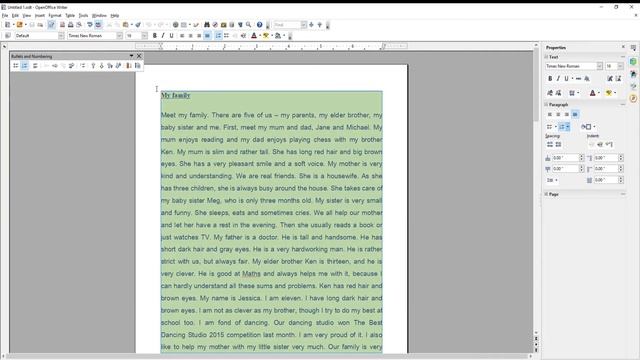
Task: Click Font Color icon in formatting toolbar
Action: [254, 36]
